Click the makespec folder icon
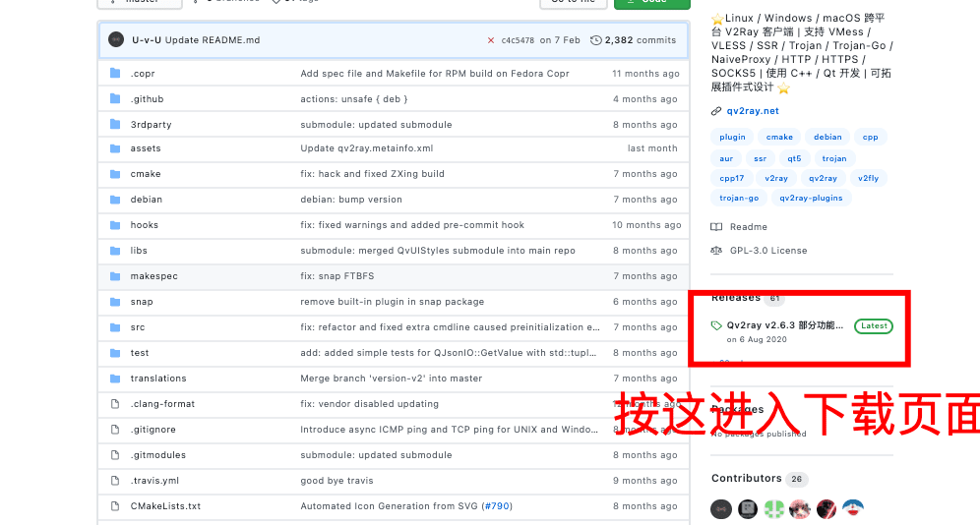980x525 pixels. pyautogui.click(x=115, y=276)
